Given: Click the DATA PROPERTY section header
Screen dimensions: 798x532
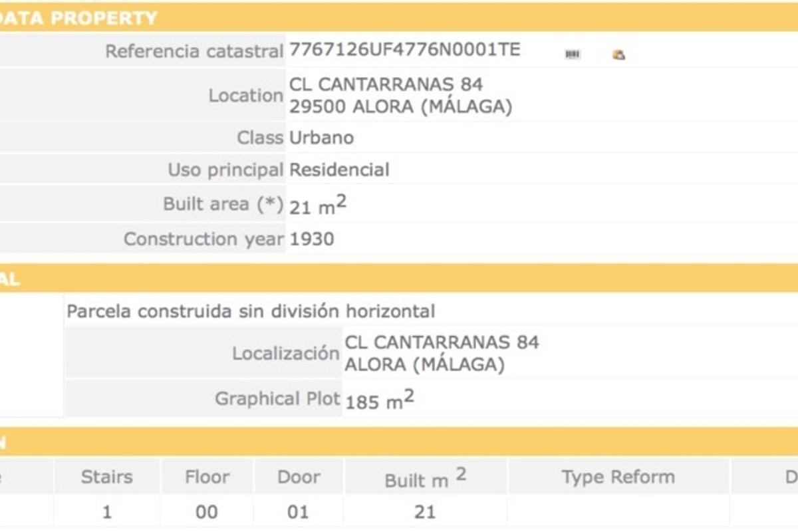Looking at the screenshot, I should 80,18.
